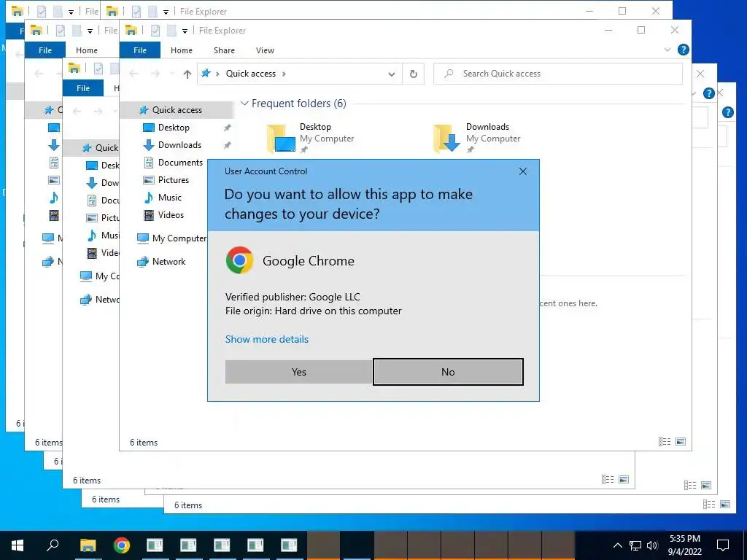Image resolution: width=747 pixels, height=560 pixels.
Task: Click Search Quick access field
Action: tap(558, 74)
